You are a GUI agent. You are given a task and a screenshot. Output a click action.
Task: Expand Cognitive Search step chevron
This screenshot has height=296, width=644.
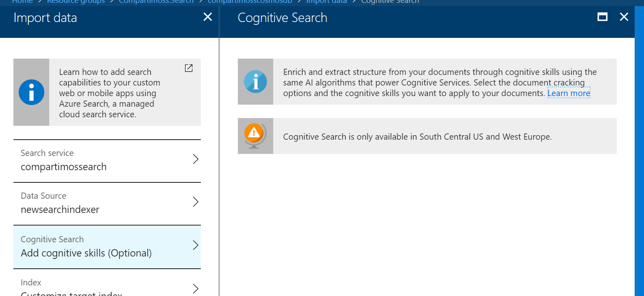click(196, 245)
